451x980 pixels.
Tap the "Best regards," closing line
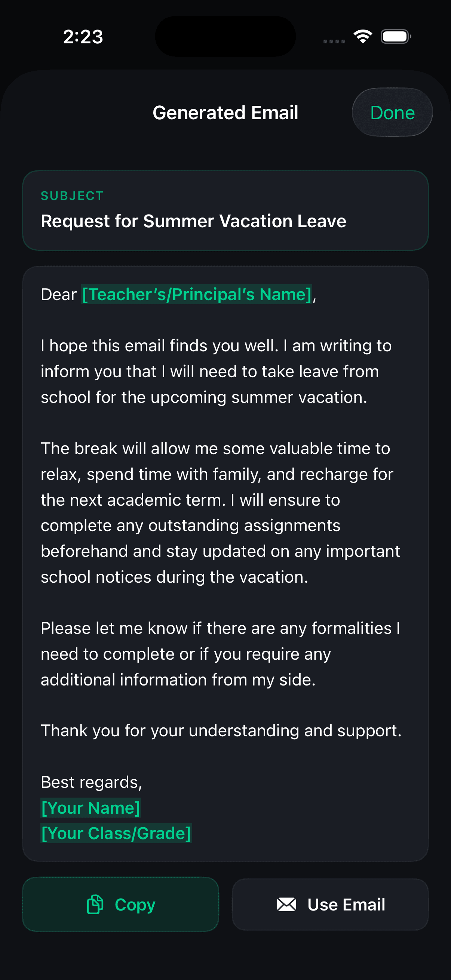tap(91, 782)
